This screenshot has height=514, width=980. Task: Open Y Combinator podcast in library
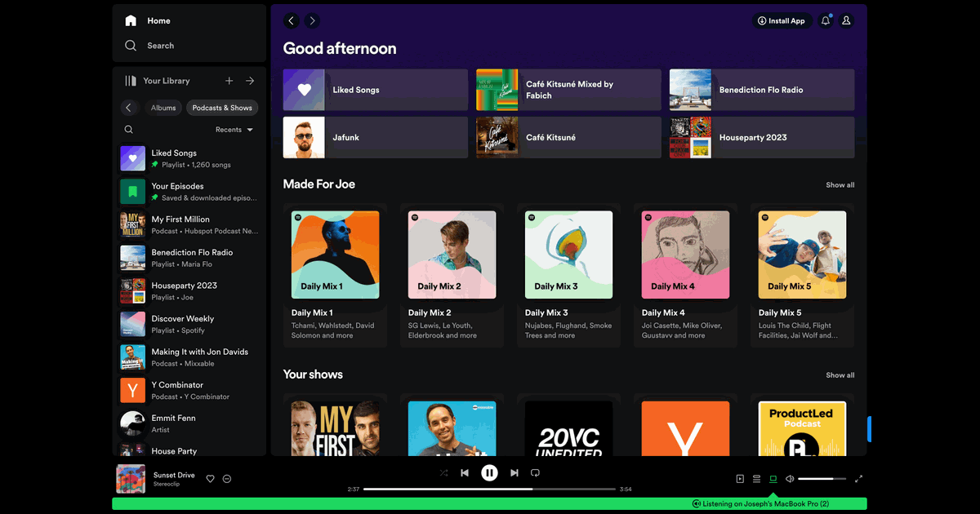pyautogui.click(x=189, y=390)
